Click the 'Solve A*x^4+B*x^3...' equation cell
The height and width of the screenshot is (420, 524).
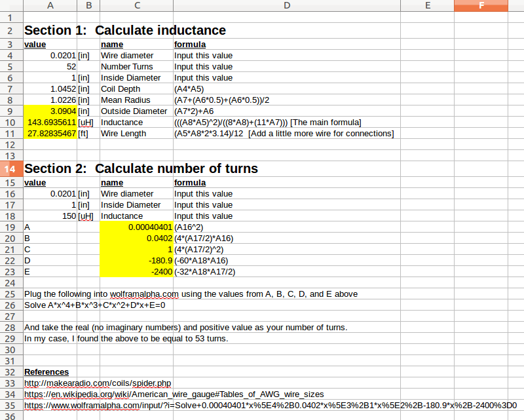[94, 305]
